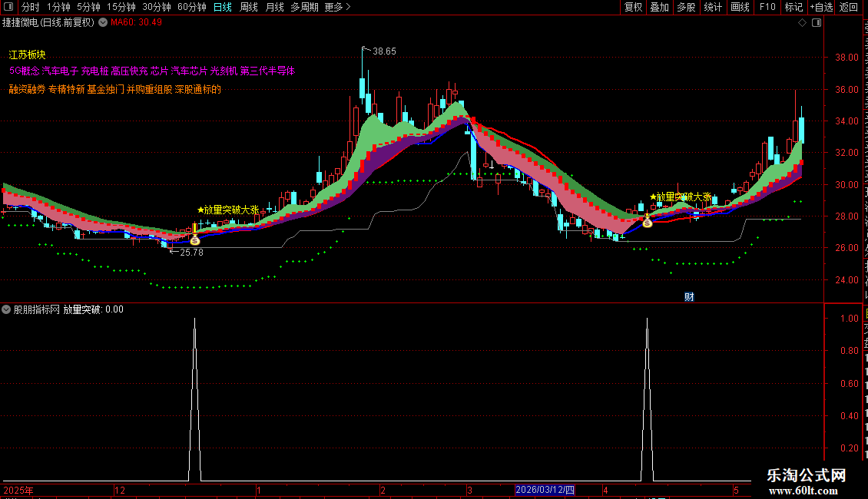This screenshot has width=868, height=499.
Task: Expand the 更多 periods menu
Action: [x=338, y=7]
